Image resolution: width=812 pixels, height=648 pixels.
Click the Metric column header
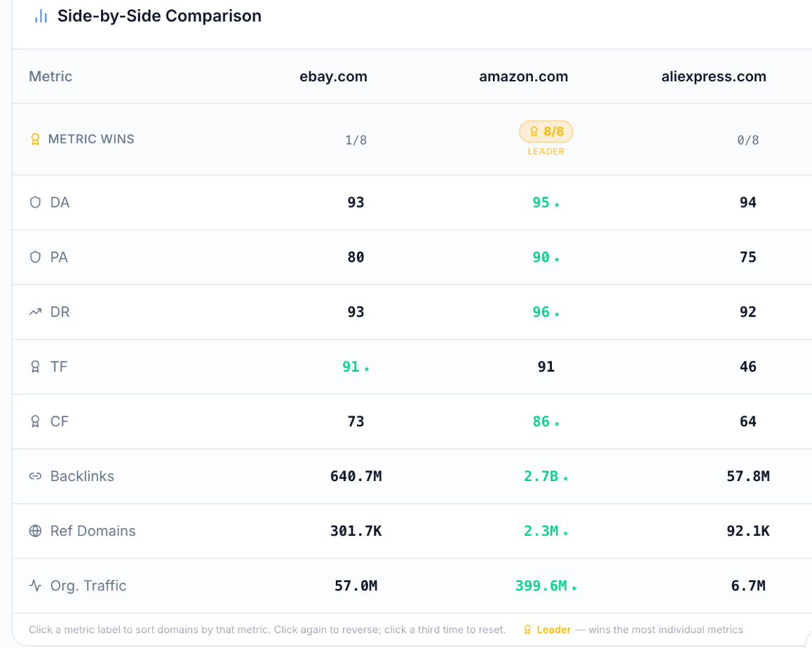click(50, 76)
